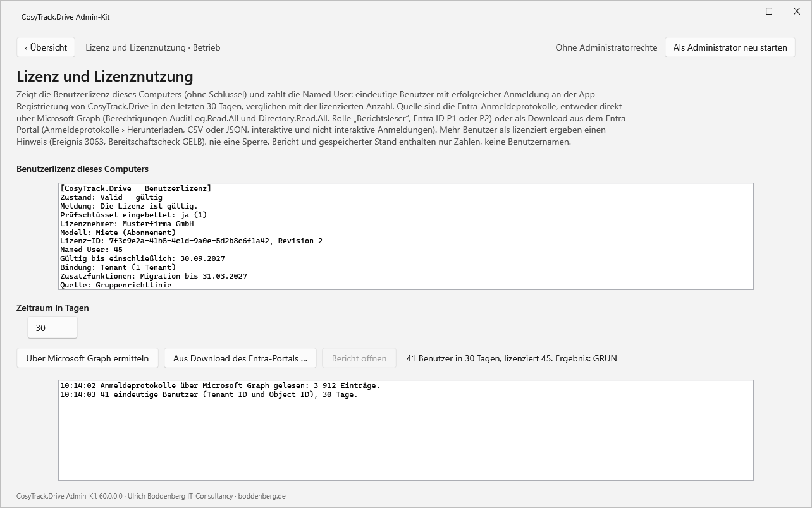Click the Ohne Administratorrechte status text
812x508 pixels.
click(606, 47)
